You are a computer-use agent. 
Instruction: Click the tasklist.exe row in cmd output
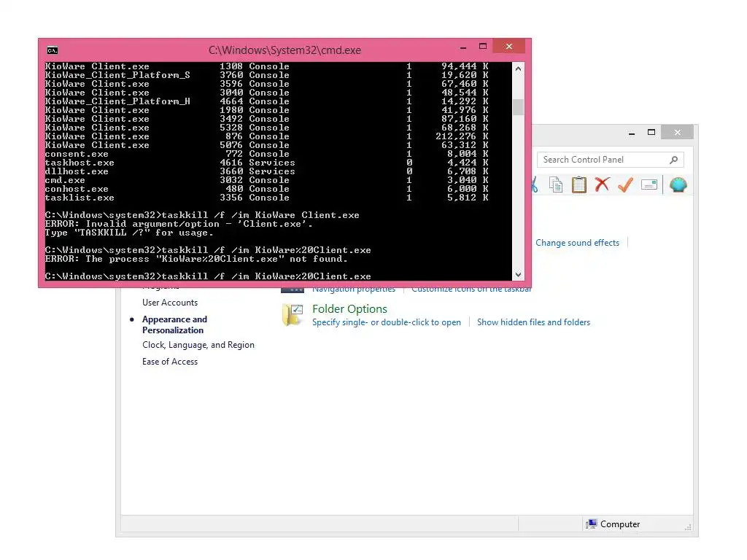pos(267,198)
